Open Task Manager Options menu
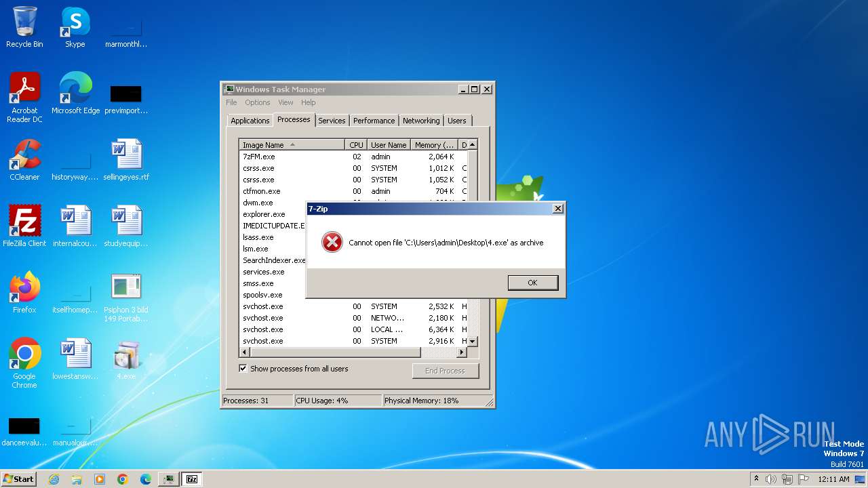868x488 pixels. pyautogui.click(x=258, y=102)
